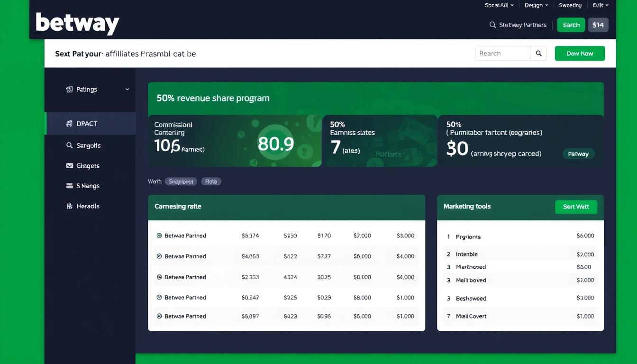Click the $0,847 cell in earnings table

point(250,298)
